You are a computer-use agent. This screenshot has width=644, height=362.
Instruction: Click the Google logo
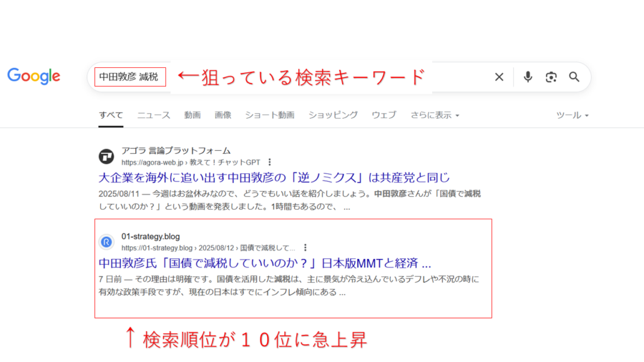click(x=34, y=76)
